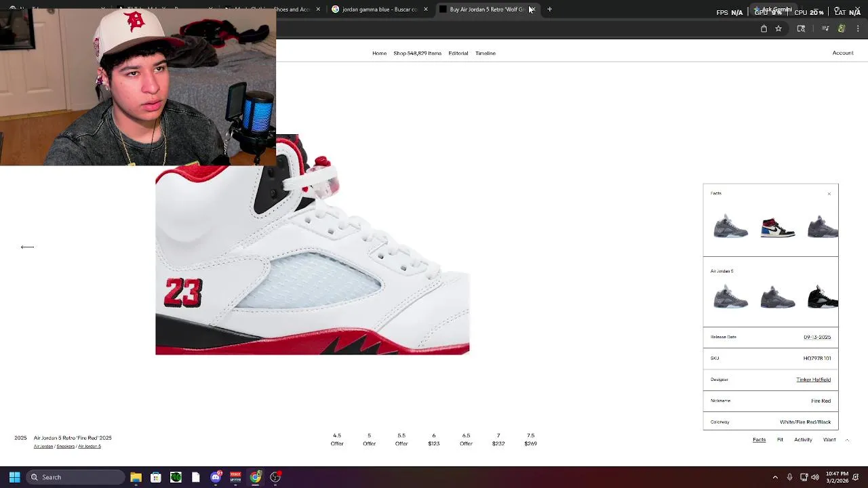Click the release date 09-13-2025

[x=817, y=337]
